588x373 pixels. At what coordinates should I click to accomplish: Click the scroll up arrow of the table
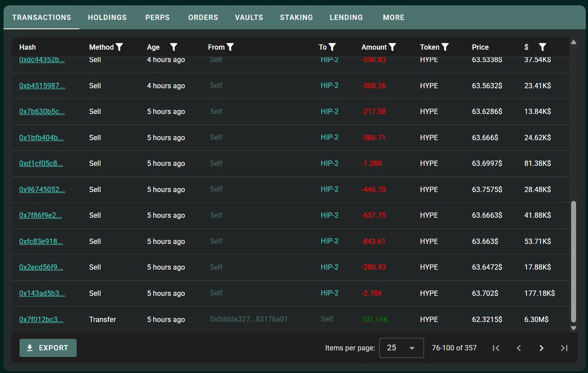(x=574, y=42)
